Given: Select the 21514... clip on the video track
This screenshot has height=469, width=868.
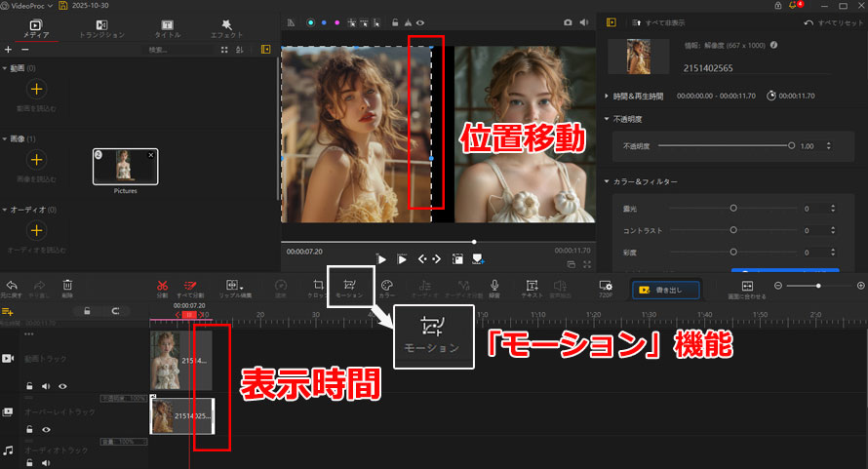Looking at the screenshot, I should point(181,361).
